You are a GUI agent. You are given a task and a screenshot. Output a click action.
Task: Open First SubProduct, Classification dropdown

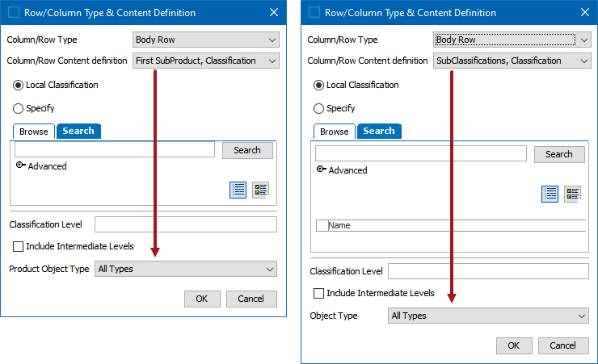(x=206, y=61)
